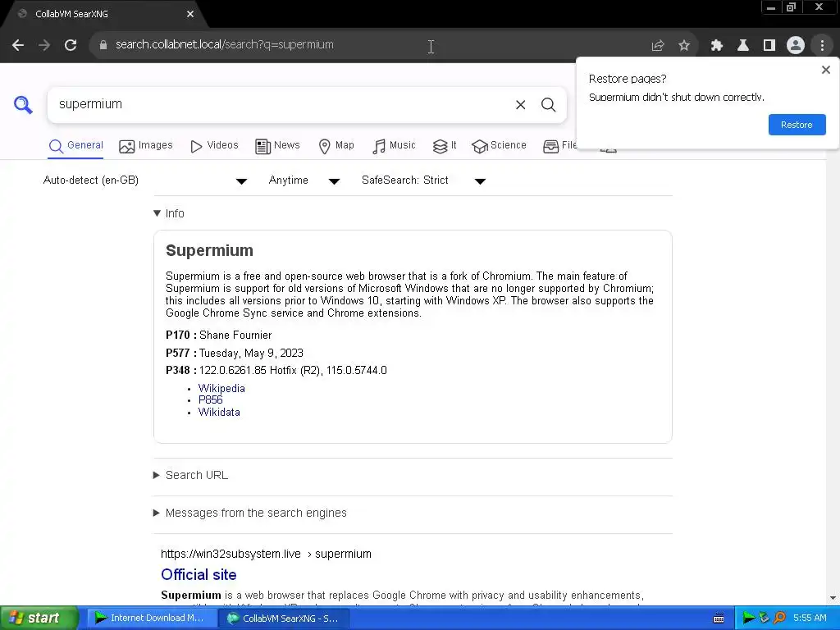Click the browser address bar URL
The image size is (840, 630).
point(225,44)
